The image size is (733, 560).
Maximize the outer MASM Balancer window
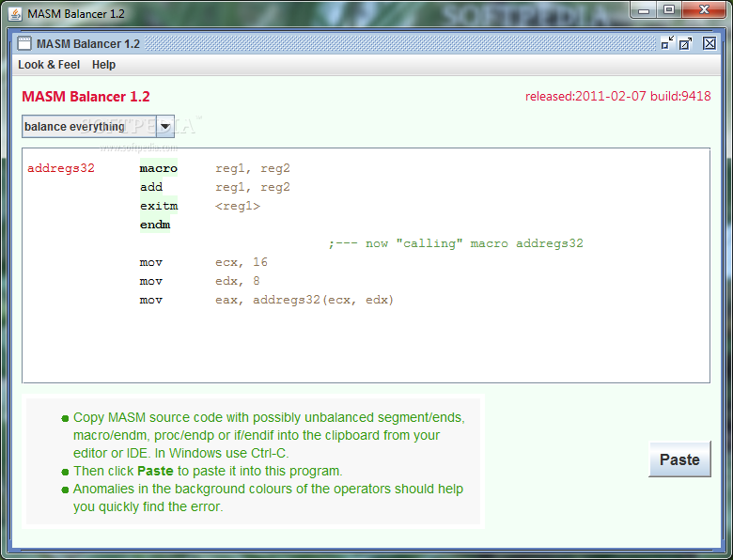point(669,9)
